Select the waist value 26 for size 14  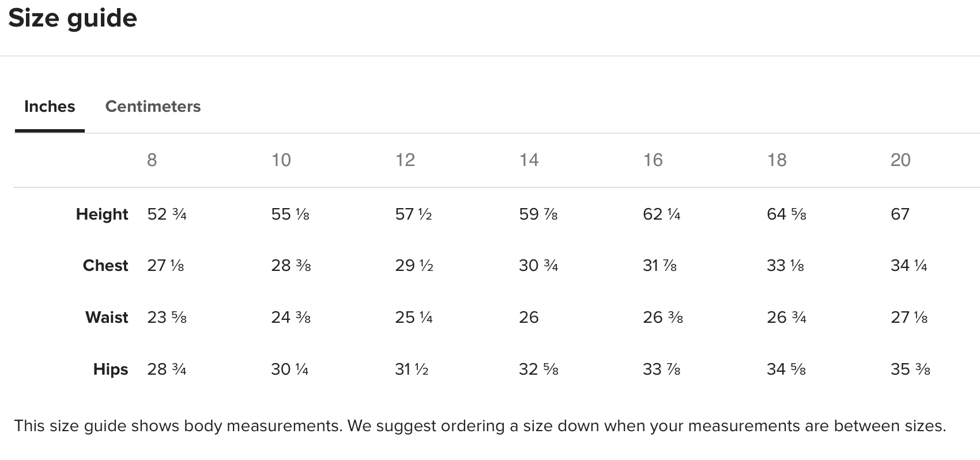529,318
